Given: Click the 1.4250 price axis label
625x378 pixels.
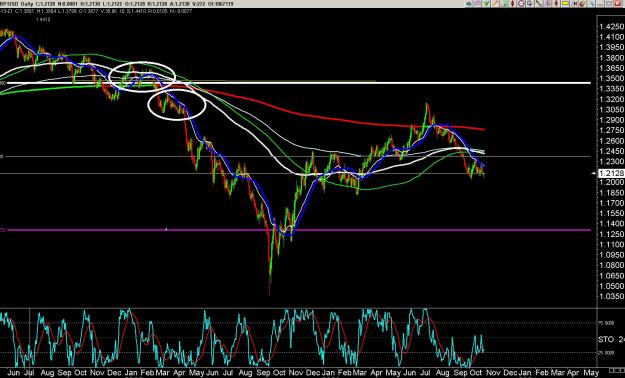Looking at the screenshot, I should point(611,27).
